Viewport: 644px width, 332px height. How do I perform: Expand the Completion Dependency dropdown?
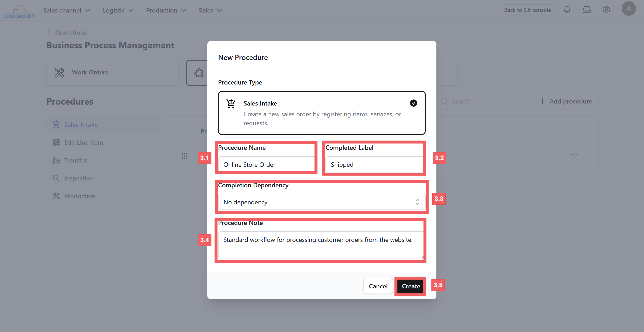pyautogui.click(x=321, y=202)
